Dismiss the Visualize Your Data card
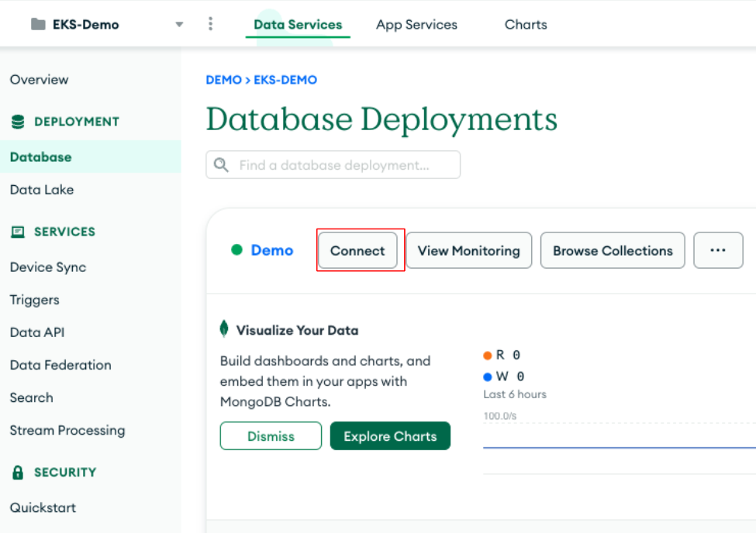Image resolution: width=756 pixels, height=533 pixels. (x=270, y=435)
